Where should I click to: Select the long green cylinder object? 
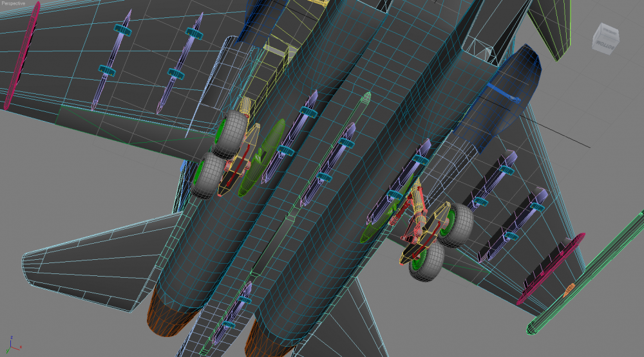[x=587, y=271]
